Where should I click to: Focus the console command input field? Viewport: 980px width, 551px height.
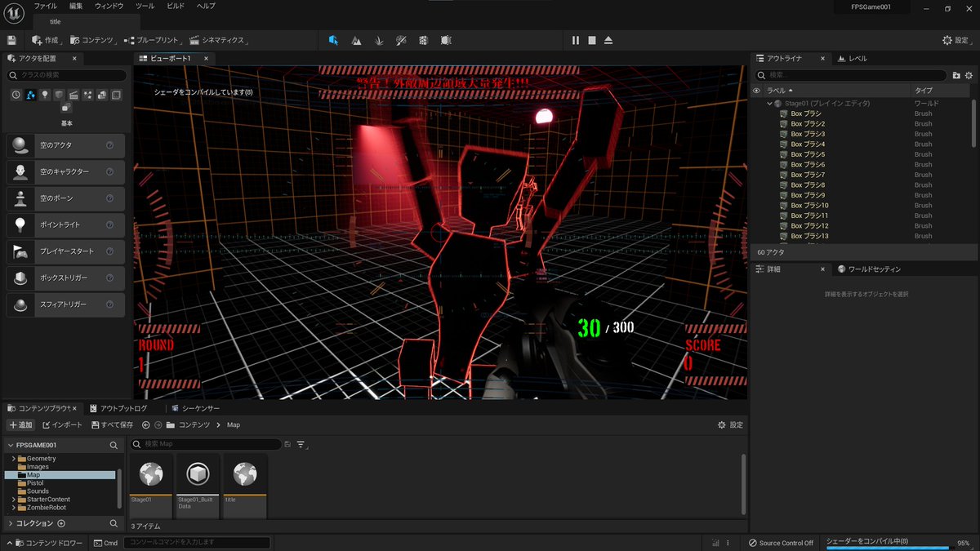(197, 543)
